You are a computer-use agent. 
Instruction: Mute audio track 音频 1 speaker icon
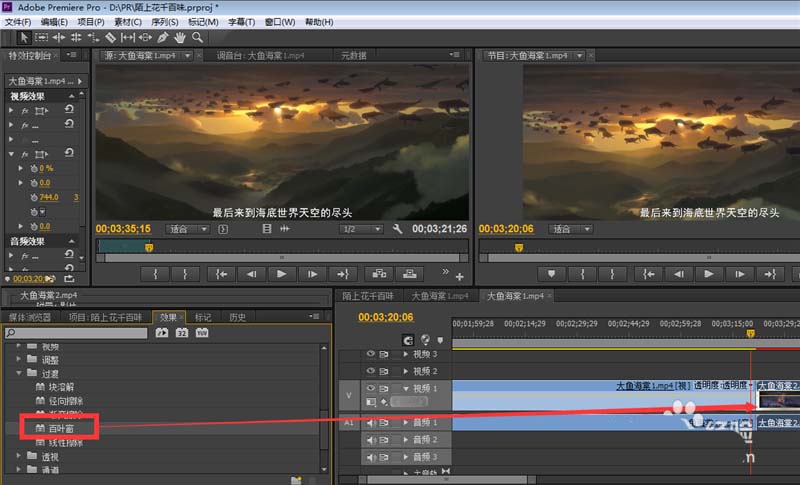[x=371, y=423]
